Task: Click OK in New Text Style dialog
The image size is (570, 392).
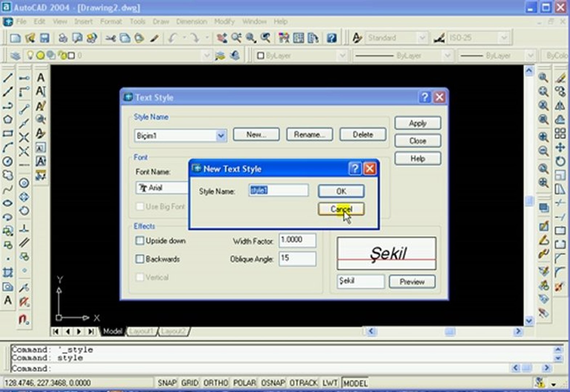Action: point(341,191)
